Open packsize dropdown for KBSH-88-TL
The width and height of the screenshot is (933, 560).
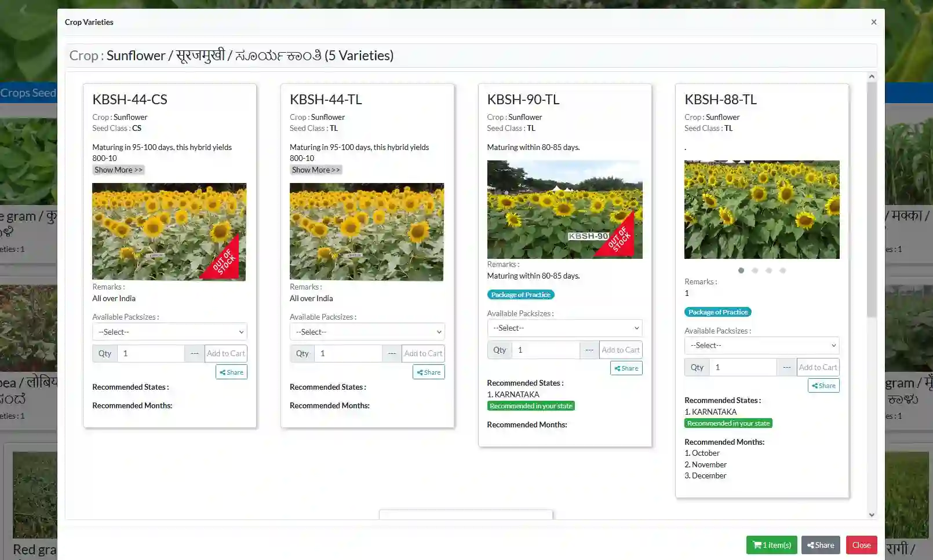click(x=761, y=345)
